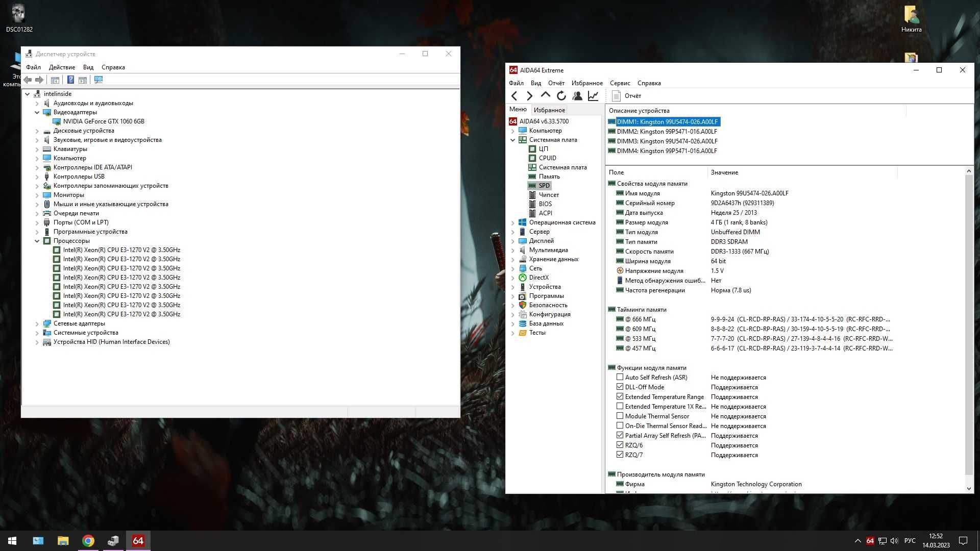
Task: Switch to Меню tab in AIDA64 sidebar
Action: click(x=518, y=109)
